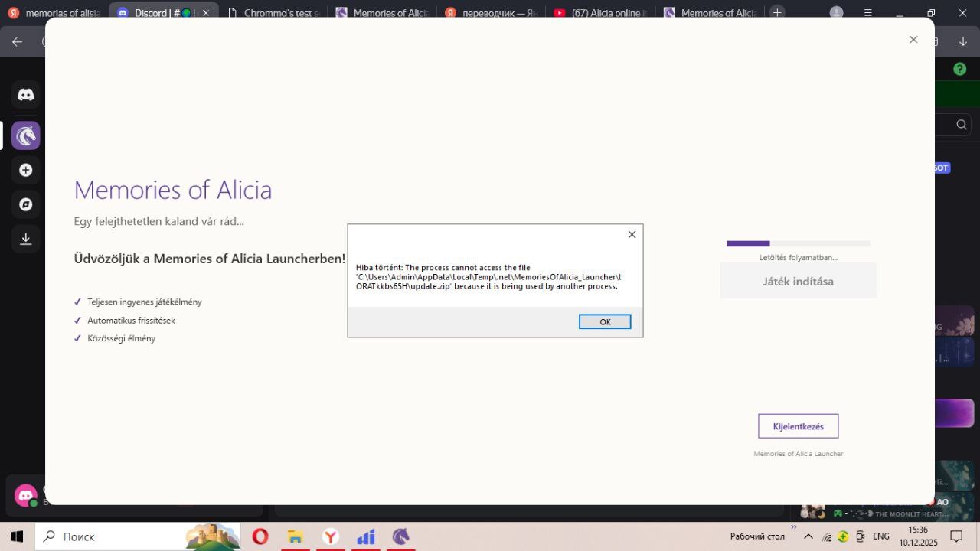The height and width of the screenshot is (551, 980).
Task: Switch to the Discord browser tab
Action: [163, 13]
